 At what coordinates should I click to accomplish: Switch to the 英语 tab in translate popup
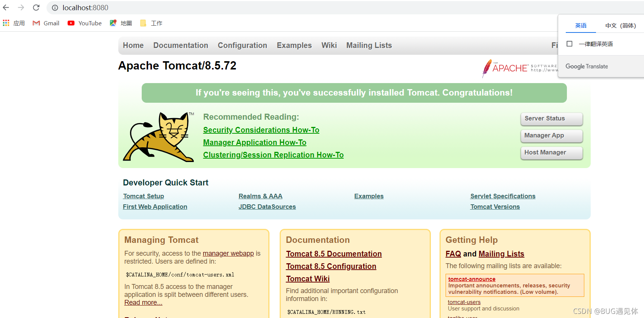click(x=581, y=25)
